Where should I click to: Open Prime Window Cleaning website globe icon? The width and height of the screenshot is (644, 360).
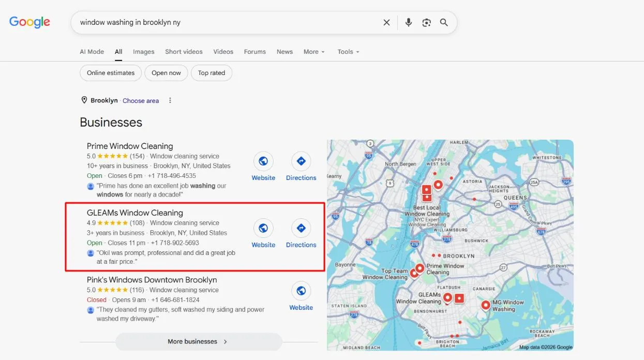[263, 161]
